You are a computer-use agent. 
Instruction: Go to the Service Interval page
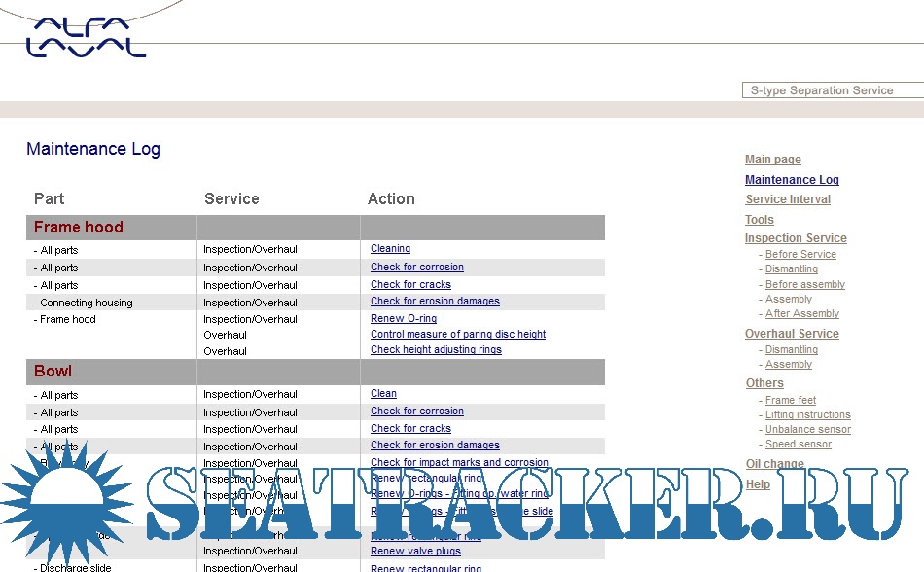tap(787, 199)
